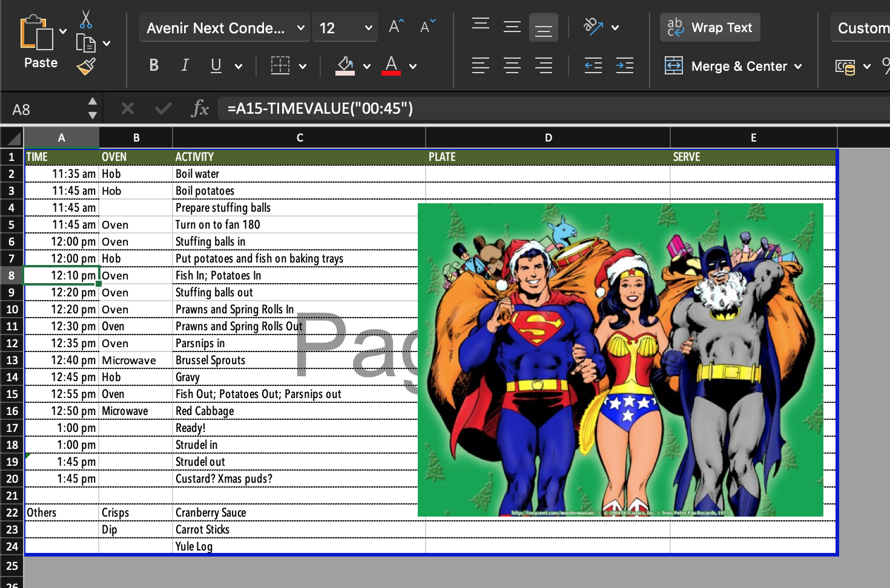Toggle underline formatting

216,65
